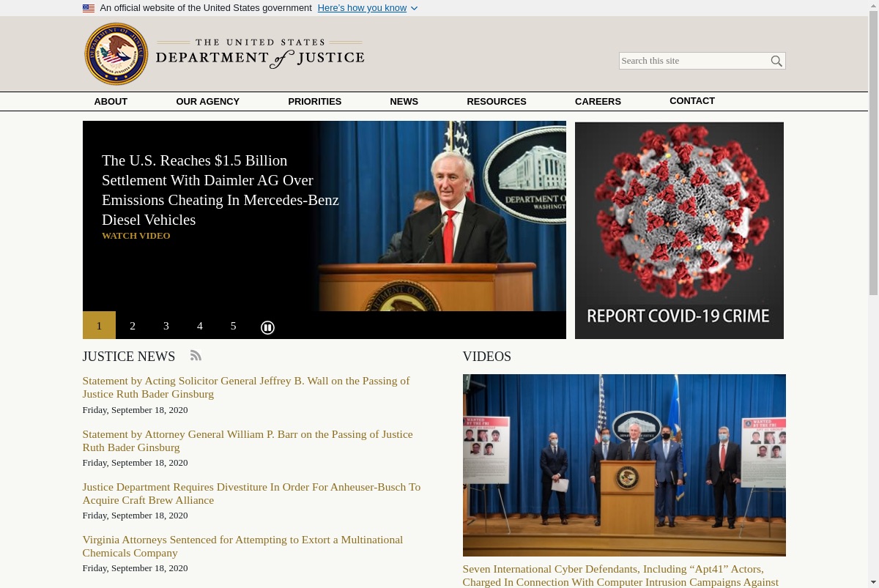Go to slide 5 of the carousel
The width and height of the screenshot is (879, 588).
[x=234, y=325]
